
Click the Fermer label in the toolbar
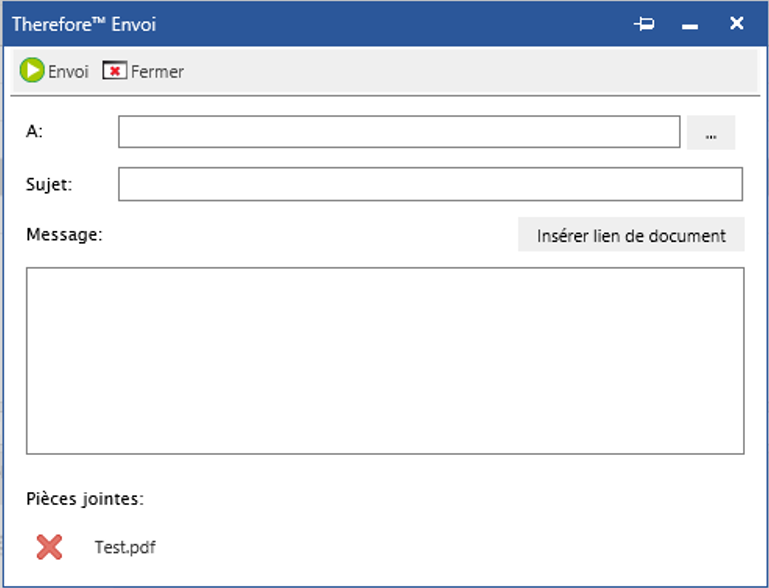[157, 72]
